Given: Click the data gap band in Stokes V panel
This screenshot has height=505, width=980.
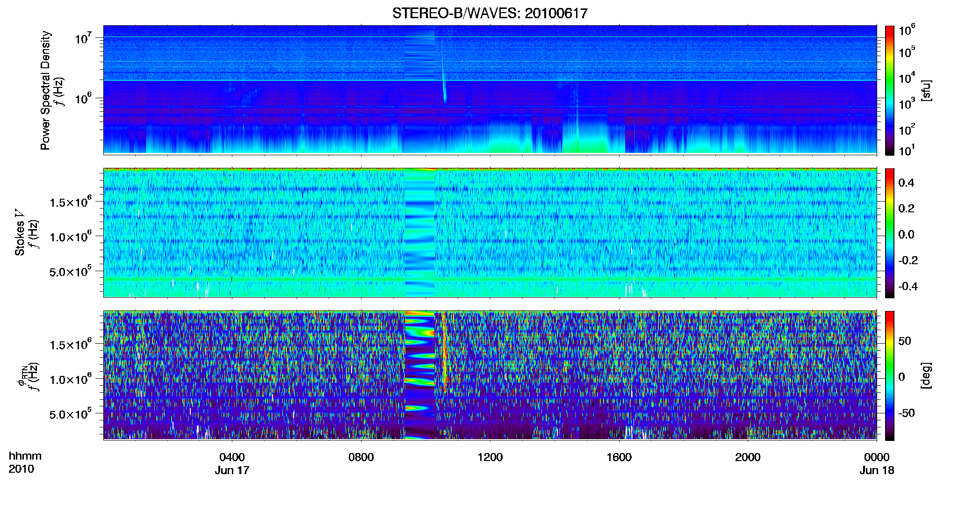Looking at the screenshot, I should tap(419, 233).
